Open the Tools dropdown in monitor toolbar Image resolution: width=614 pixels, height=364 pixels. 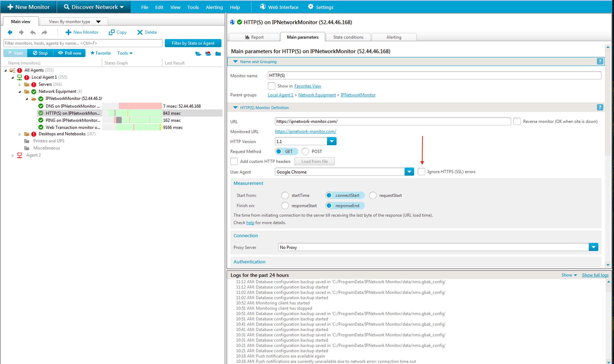click(x=125, y=53)
